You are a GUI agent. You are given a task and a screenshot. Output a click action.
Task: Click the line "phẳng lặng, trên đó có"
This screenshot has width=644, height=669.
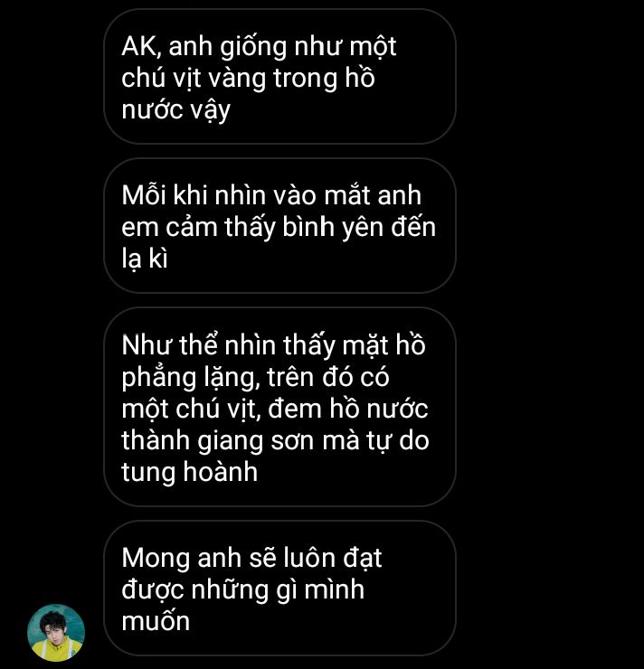pos(255,378)
